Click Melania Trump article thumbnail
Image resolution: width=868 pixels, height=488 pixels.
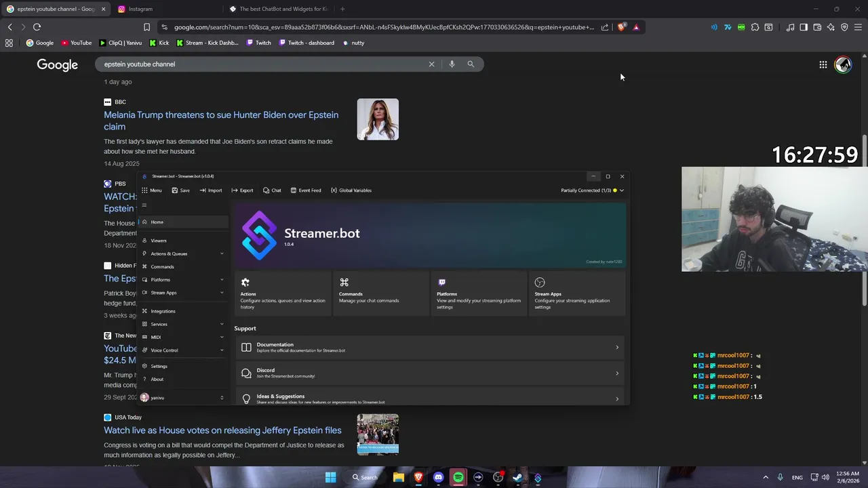tap(378, 119)
